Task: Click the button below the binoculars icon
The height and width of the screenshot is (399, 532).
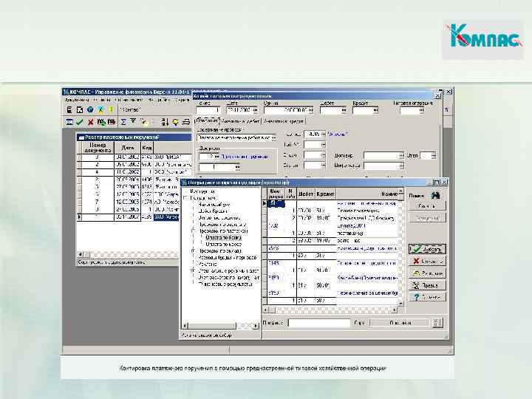Action: (x=427, y=206)
